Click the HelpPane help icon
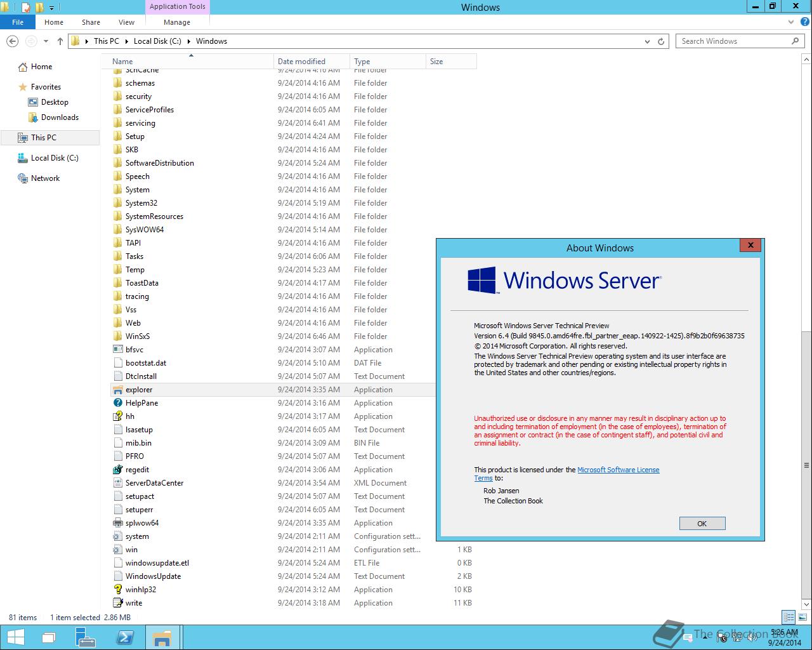The width and height of the screenshot is (812, 650). (117, 403)
